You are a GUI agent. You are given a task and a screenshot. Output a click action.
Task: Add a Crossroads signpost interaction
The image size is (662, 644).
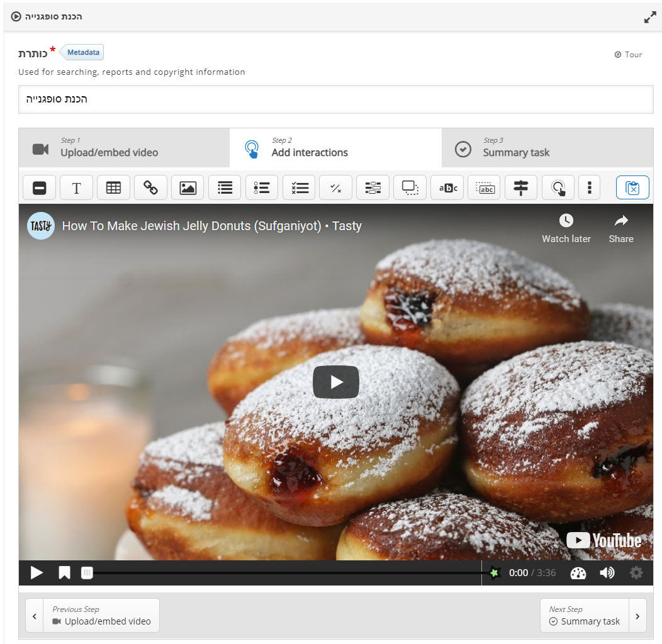520,187
